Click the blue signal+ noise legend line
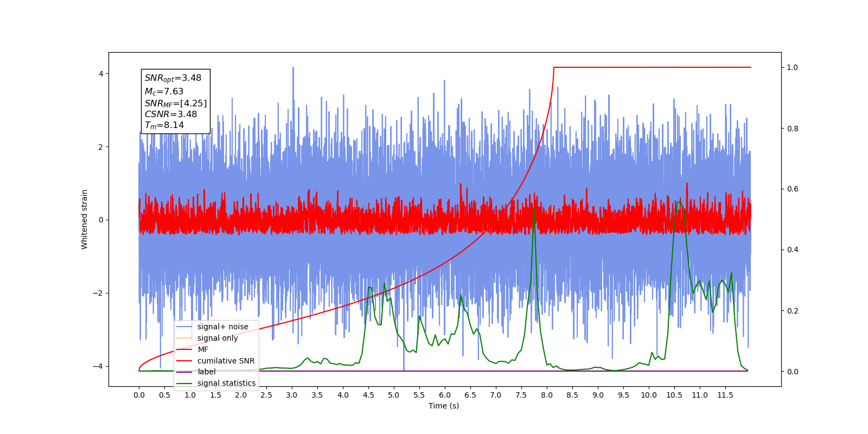 (185, 327)
